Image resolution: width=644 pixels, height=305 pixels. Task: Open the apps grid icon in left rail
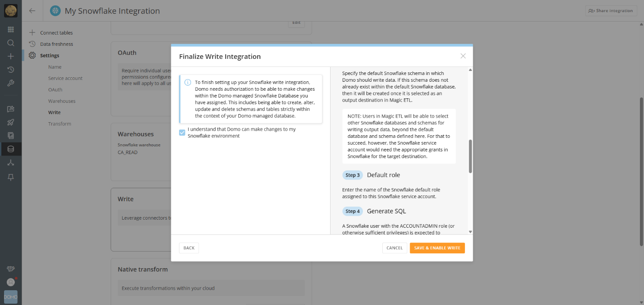[x=11, y=30]
